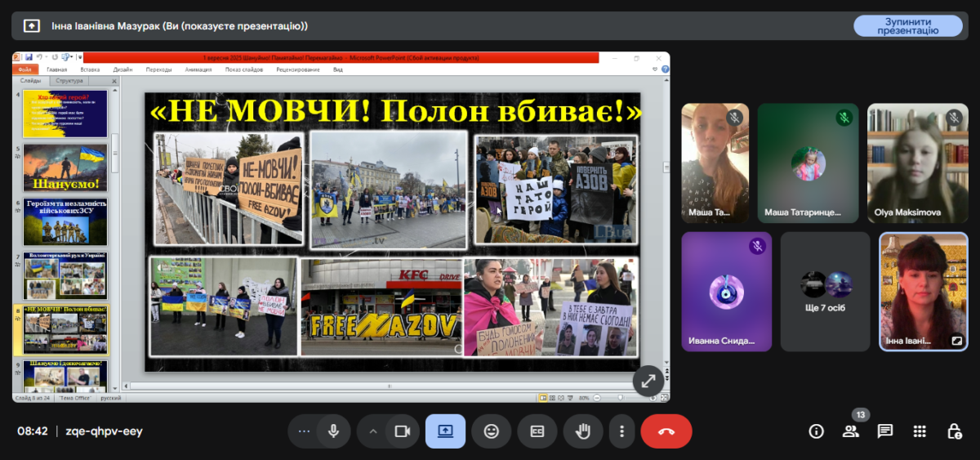Raise hand in the meeting
The height and width of the screenshot is (460, 980).
click(x=582, y=431)
